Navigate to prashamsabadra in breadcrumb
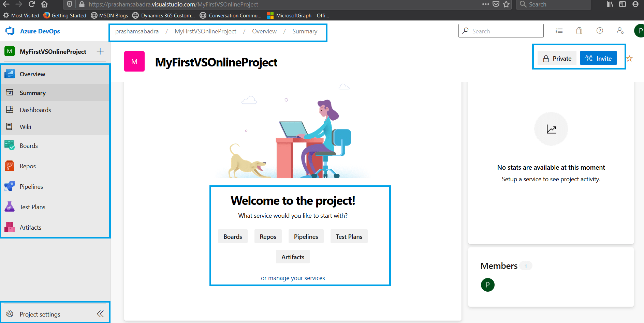Viewport: 644px width, 323px height. pos(137,31)
